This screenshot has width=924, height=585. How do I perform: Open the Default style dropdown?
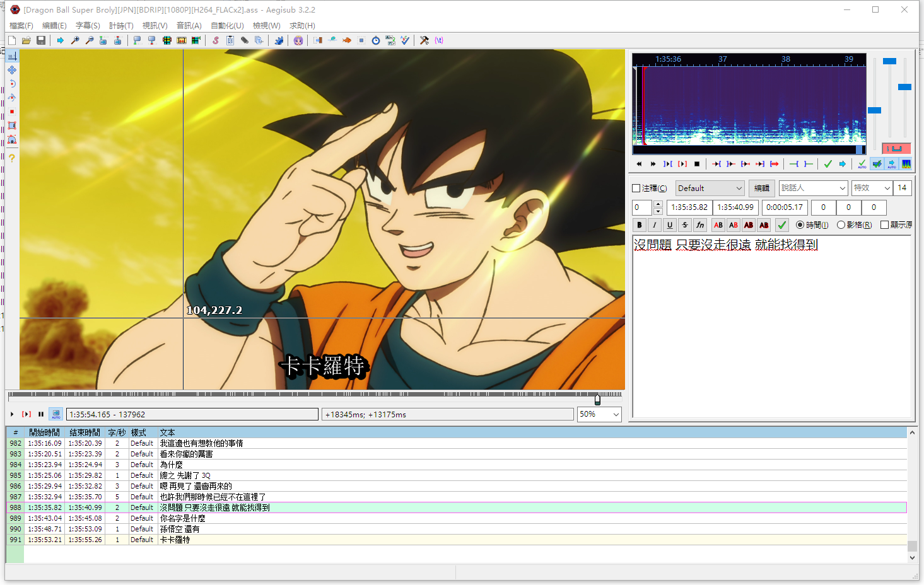710,188
